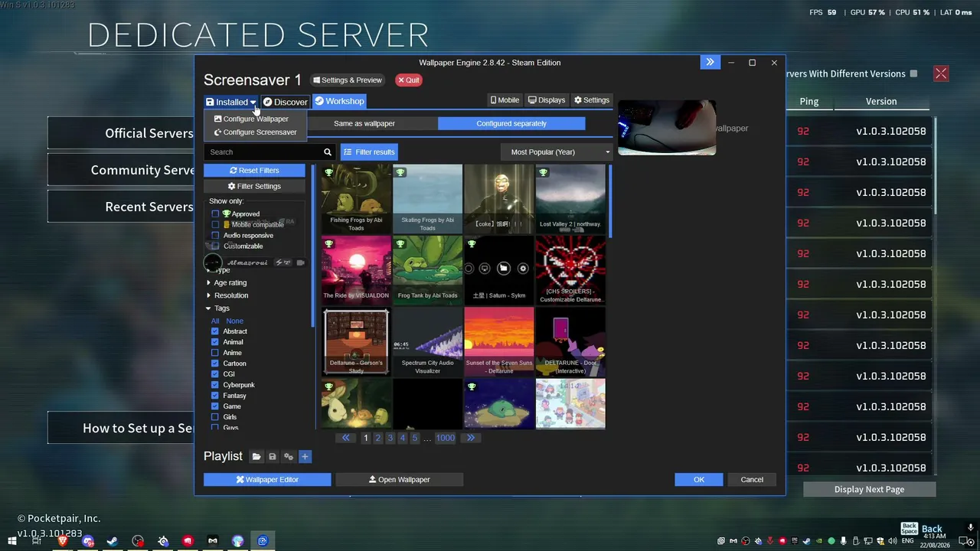Screen dimensions: 980x551
Task: Click inside the Search field
Action: [x=263, y=152]
